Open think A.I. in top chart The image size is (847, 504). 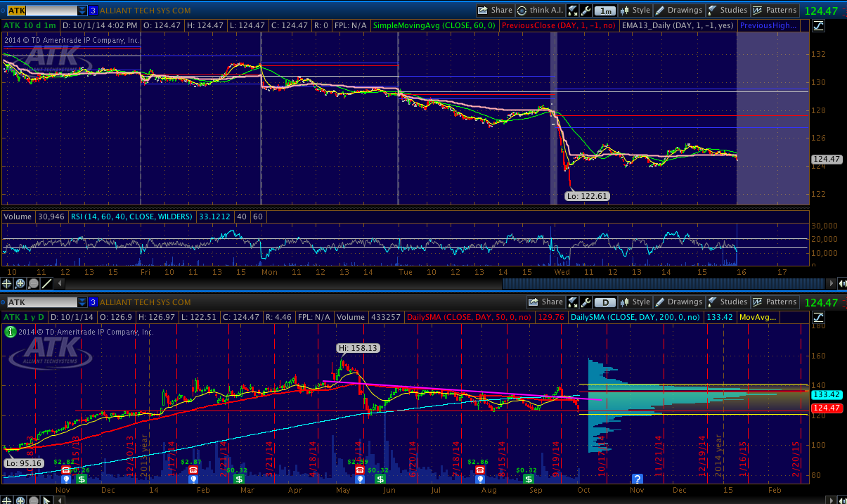tap(540, 11)
